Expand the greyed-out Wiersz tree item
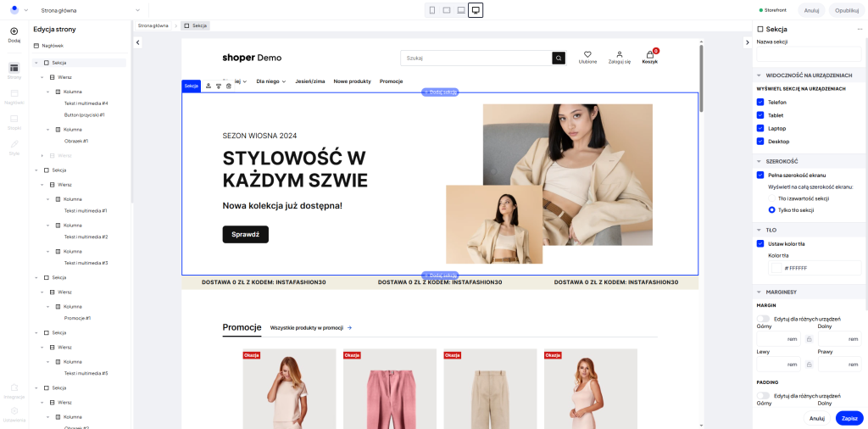This screenshot has height=429, width=868. click(42, 155)
